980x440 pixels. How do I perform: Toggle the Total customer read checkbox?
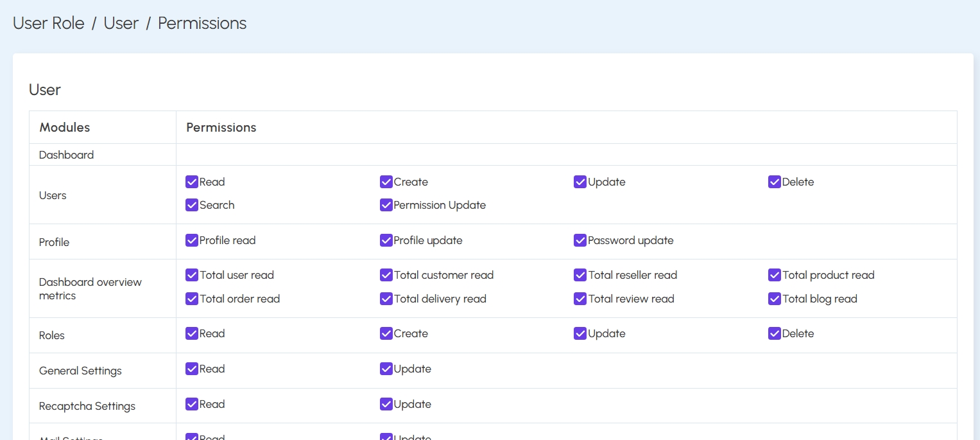386,275
